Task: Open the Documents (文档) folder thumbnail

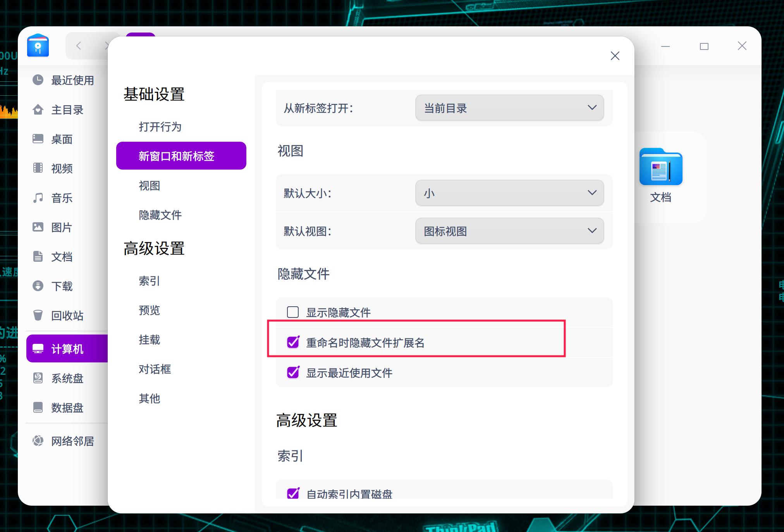Action: point(660,167)
